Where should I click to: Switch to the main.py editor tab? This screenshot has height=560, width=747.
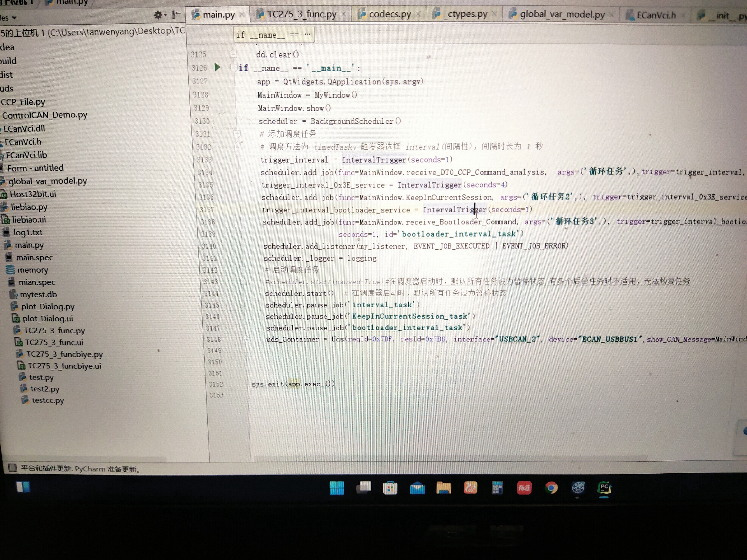coord(218,14)
